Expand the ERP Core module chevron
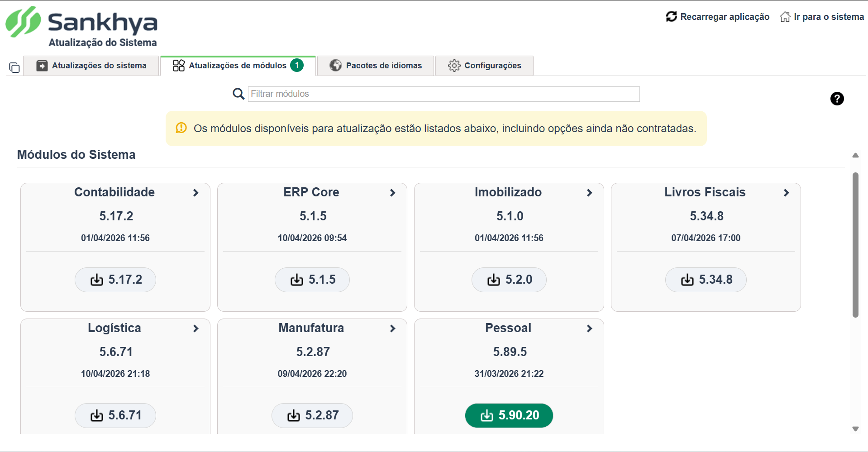 (393, 193)
